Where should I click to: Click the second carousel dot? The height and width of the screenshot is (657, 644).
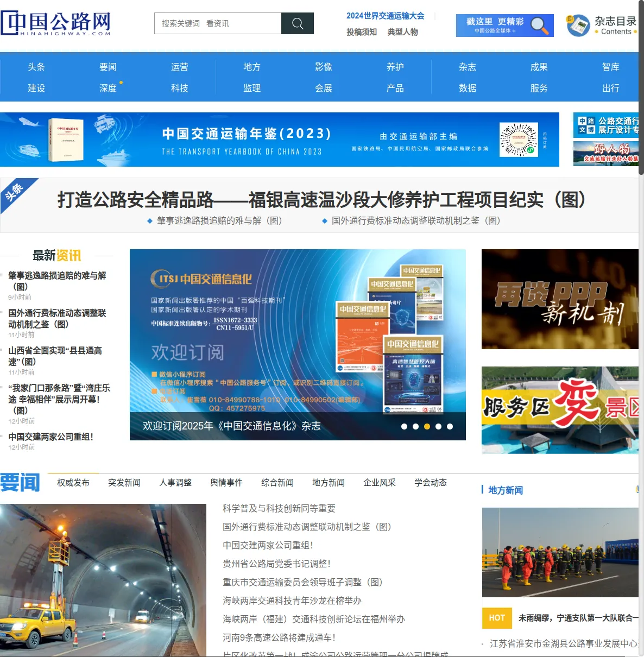415,426
